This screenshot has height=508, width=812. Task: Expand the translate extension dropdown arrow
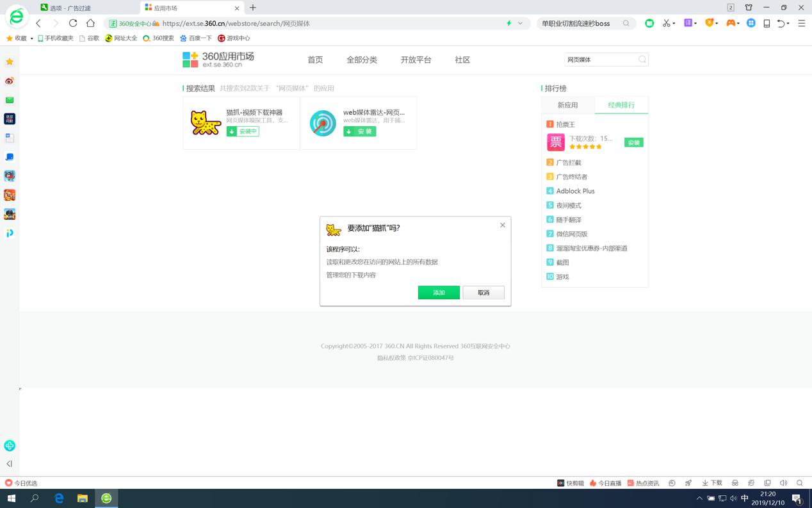pos(695,24)
